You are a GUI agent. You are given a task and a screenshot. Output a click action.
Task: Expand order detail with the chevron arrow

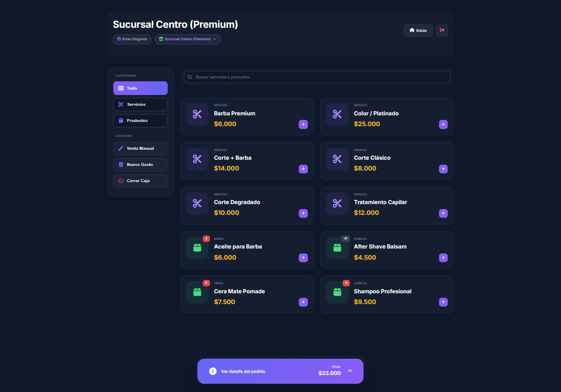coord(350,371)
